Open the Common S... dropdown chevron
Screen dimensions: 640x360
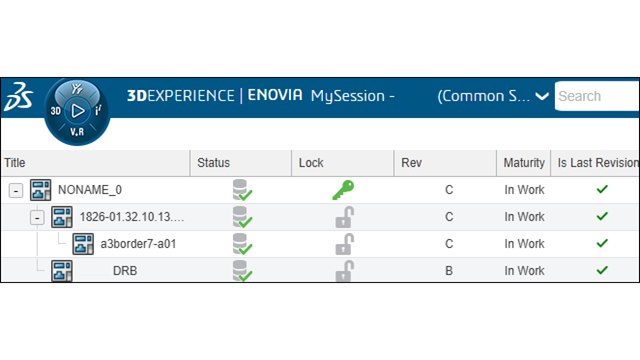click(542, 96)
